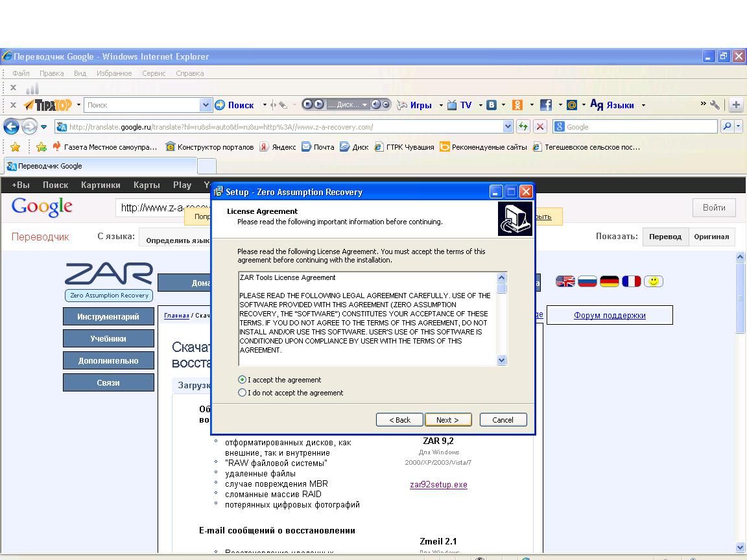Click the Odnoklassniki toolbar icon

coord(517,105)
